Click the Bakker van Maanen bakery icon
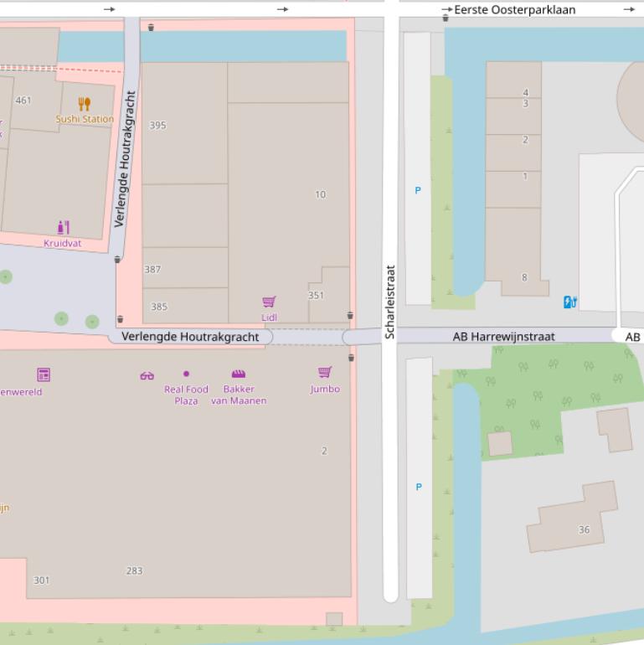This screenshot has width=644, height=645. (x=239, y=374)
